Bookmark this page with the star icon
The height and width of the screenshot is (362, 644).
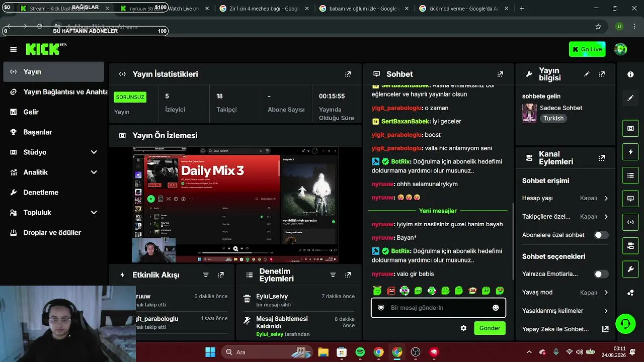click(598, 27)
